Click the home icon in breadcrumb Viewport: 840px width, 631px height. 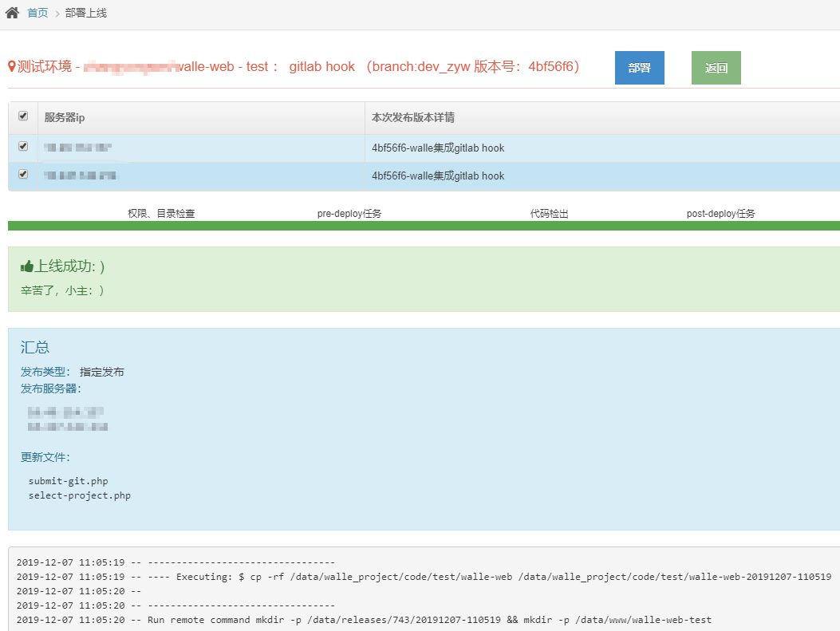point(12,12)
